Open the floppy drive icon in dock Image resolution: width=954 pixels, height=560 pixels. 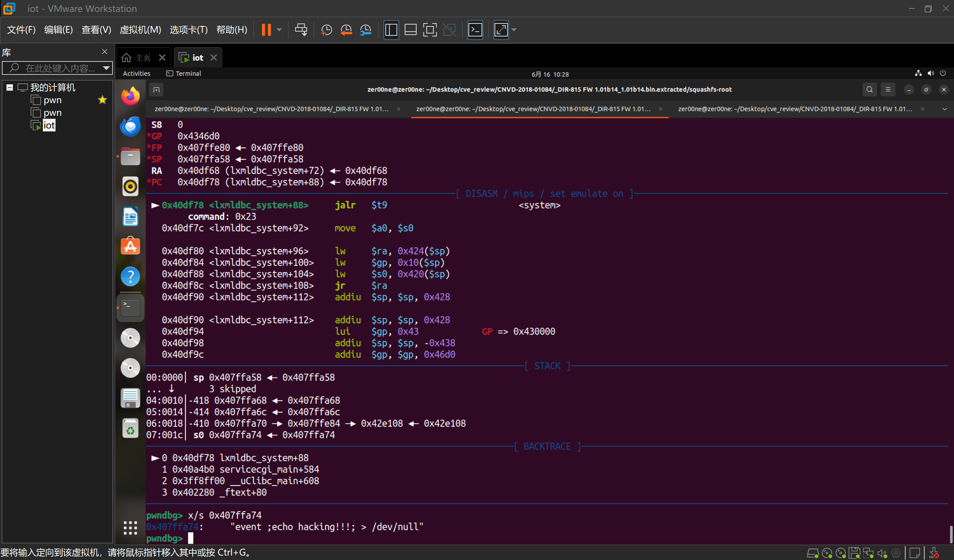130,398
